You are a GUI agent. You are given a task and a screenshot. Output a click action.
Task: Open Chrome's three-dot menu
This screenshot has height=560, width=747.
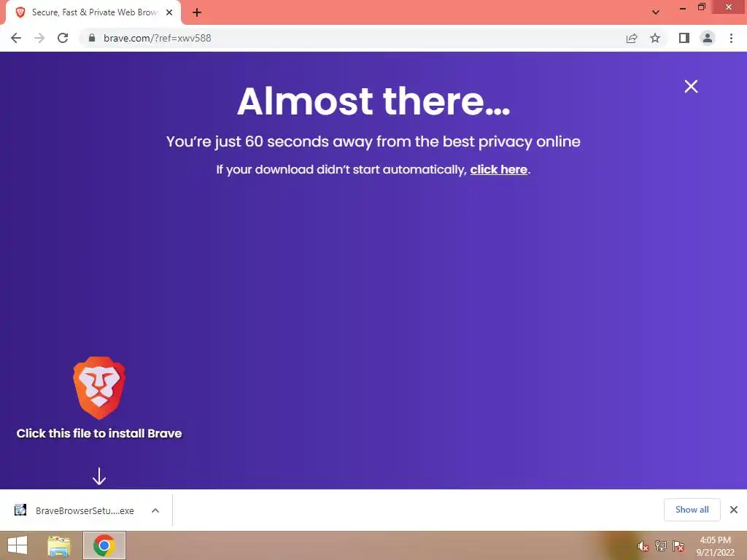[731, 38]
